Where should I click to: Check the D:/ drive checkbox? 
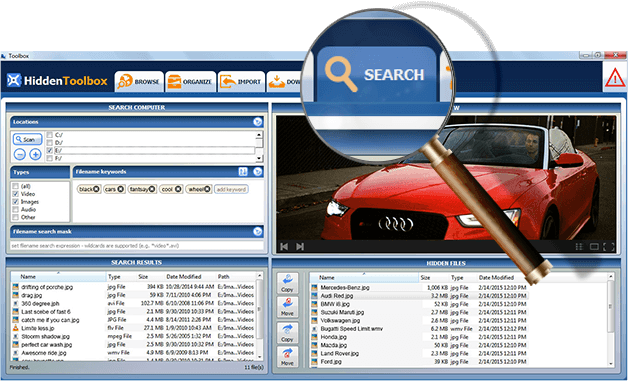click(x=50, y=143)
